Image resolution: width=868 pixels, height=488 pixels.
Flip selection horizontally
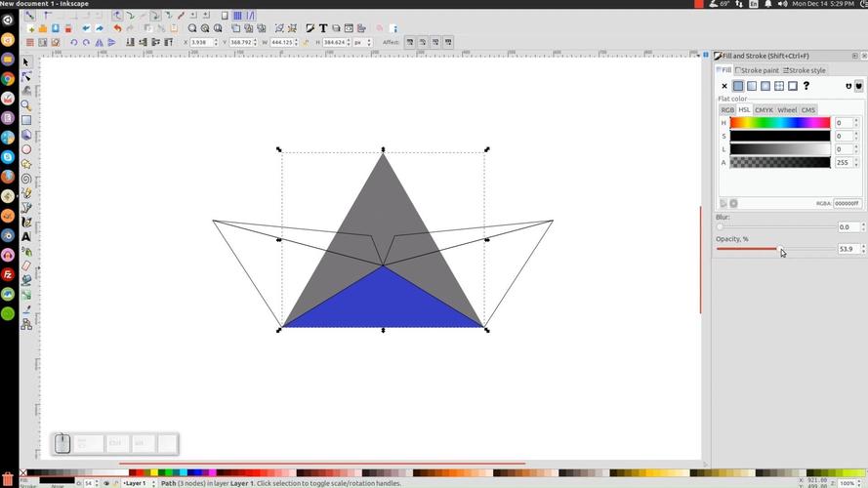[99, 42]
